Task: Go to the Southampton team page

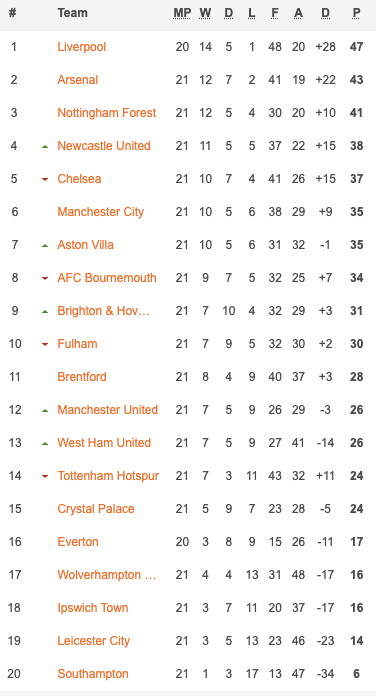Action: pyautogui.click(x=93, y=674)
